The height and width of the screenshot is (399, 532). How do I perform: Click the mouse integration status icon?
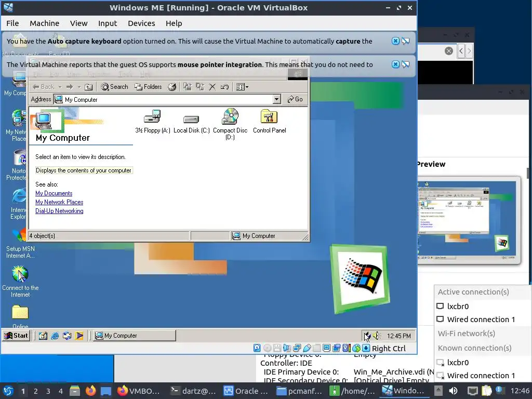pyautogui.click(x=356, y=348)
